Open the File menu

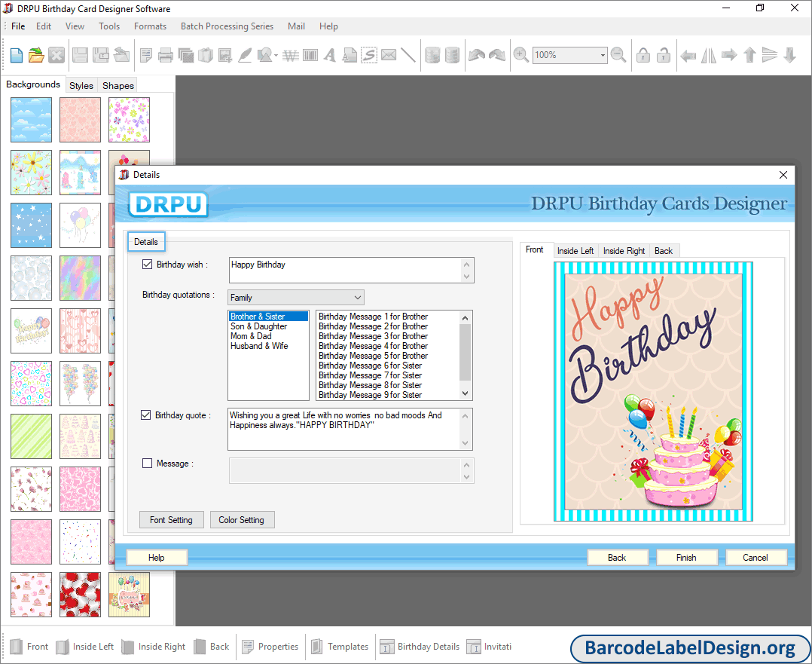coord(18,26)
